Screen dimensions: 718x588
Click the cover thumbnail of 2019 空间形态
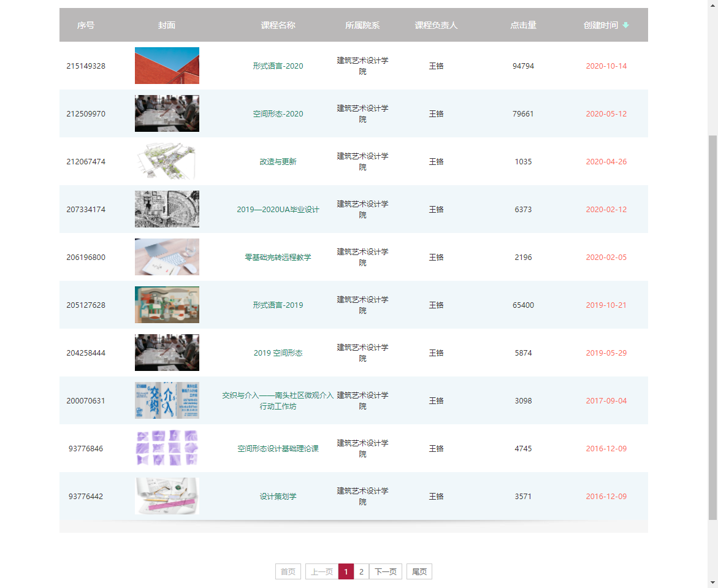[x=167, y=353]
